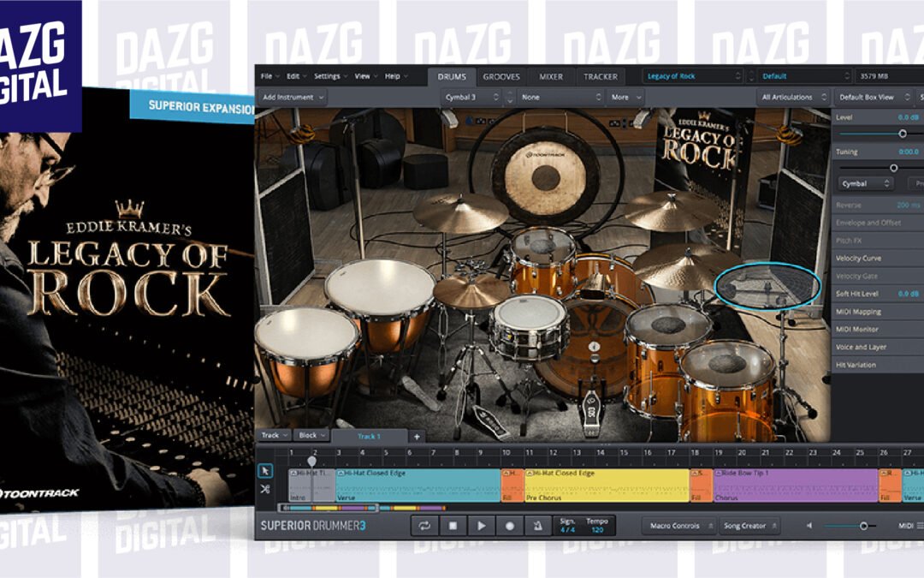Add a new track with plus
Viewport: 924px width, 578px height.
click(417, 437)
